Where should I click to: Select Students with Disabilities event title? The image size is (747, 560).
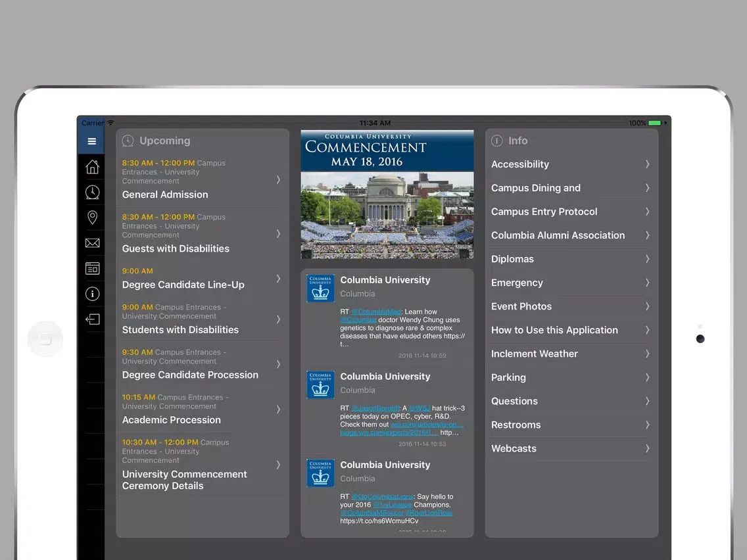[x=180, y=330]
